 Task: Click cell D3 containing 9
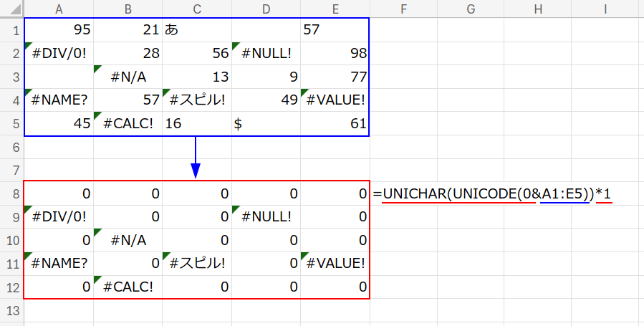[266, 77]
